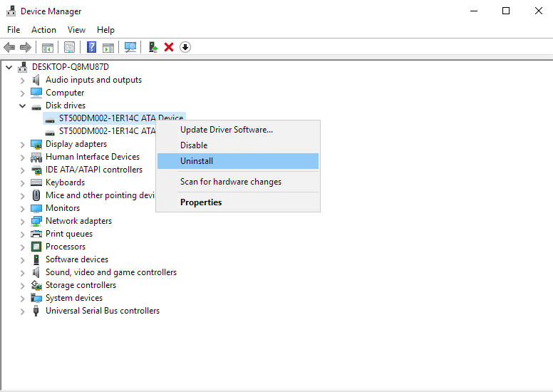553x392 pixels.
Task: Expand the Universal Serial Bus controllers node
Action: pyautogui.click(x=22, y=311)
